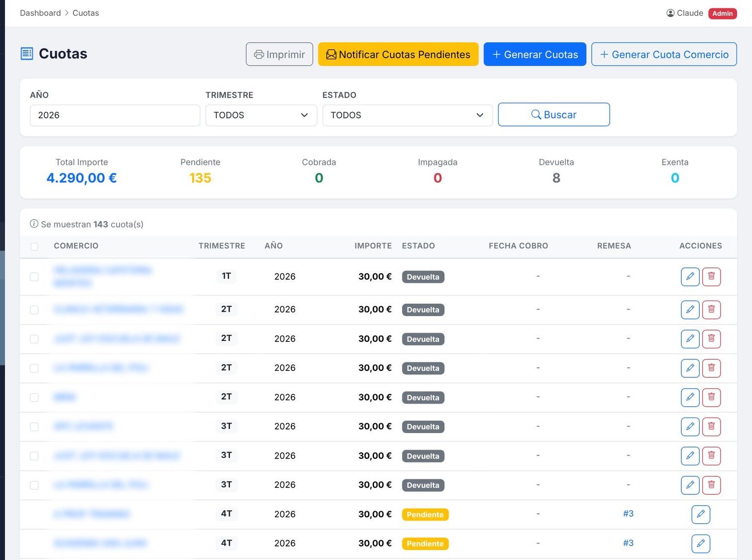
Task: Click the FECHA COBRO column header
Action: click(x=518, y=246)
